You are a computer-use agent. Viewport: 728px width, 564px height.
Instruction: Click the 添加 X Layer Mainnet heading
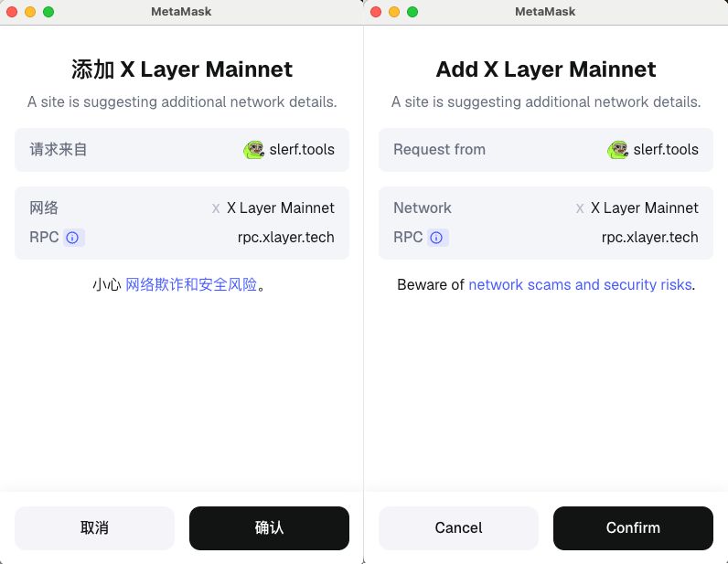click(182, 69)
